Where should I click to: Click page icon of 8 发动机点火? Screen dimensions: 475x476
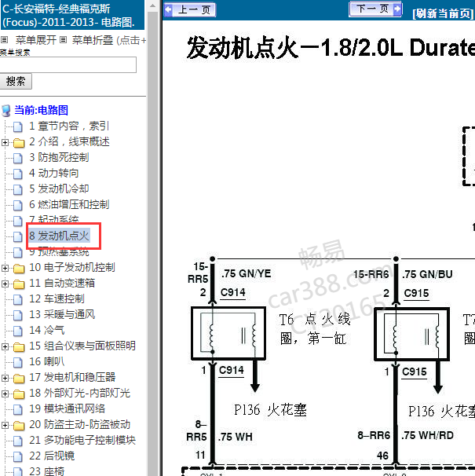[x=18, y=236]
